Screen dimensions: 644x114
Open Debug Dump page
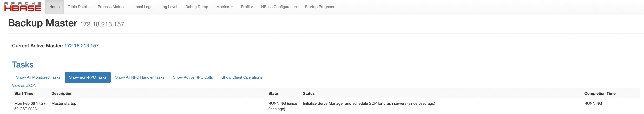[196, 7]
